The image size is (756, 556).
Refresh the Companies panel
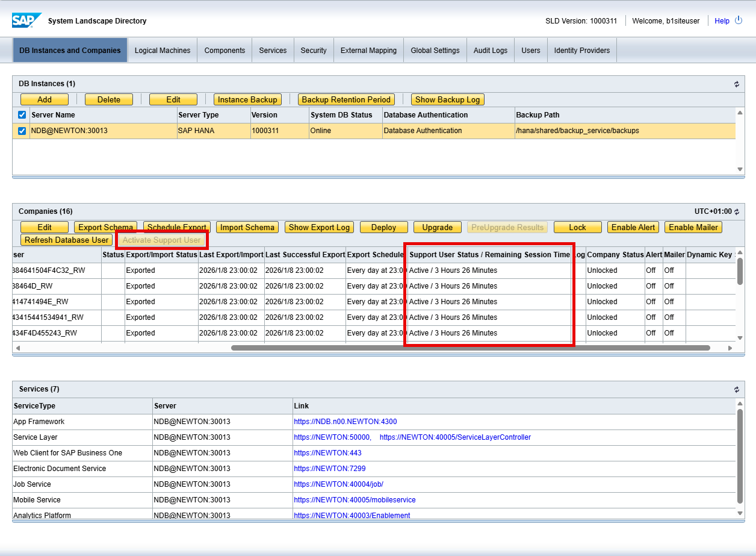click(x=737, y=212)
